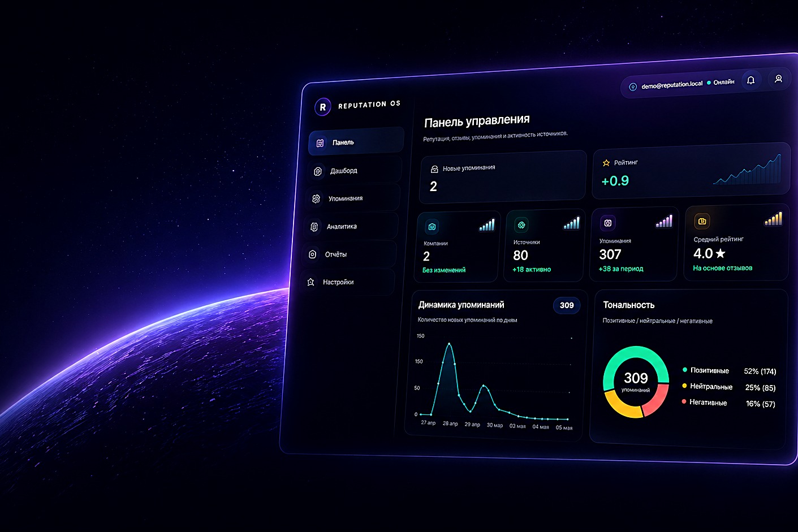
Task: Open the Отчёты section label
Action: point(336,254)
